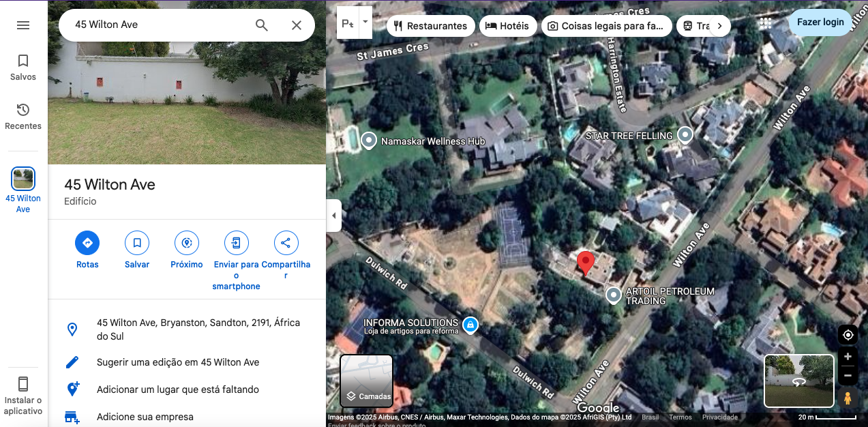Click Sugerir uma edição em 45 Wilton Ave
Viewport: 868px width, 427px height.
(x=178, y=362)
